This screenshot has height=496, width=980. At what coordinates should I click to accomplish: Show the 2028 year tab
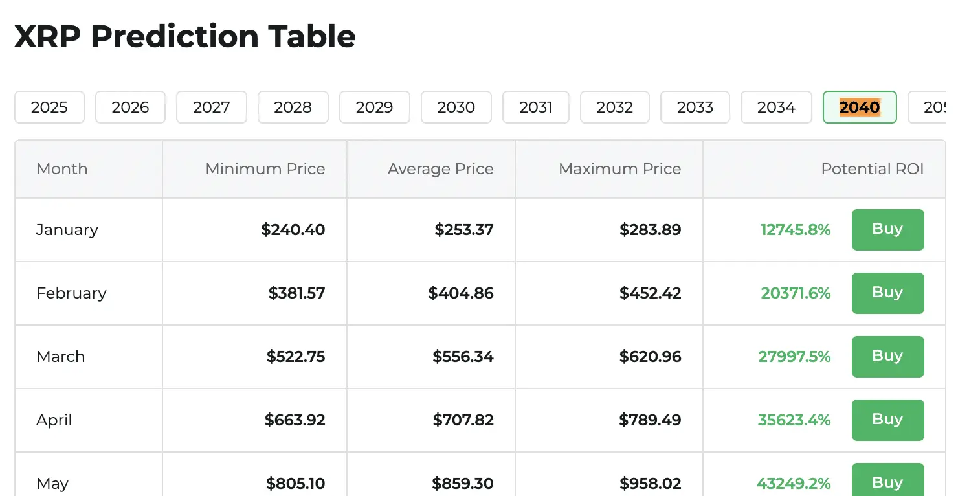293,107
